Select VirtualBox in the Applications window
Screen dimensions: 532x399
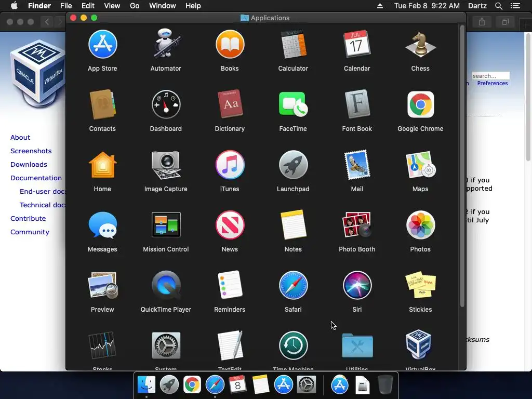coord(419,345)
